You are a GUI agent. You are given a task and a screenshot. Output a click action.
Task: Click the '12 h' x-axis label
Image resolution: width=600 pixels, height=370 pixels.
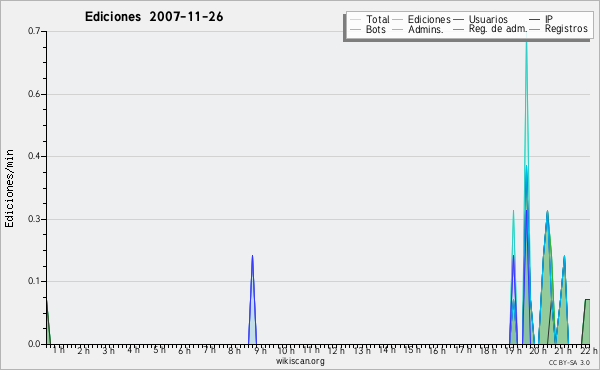(336, 350)
